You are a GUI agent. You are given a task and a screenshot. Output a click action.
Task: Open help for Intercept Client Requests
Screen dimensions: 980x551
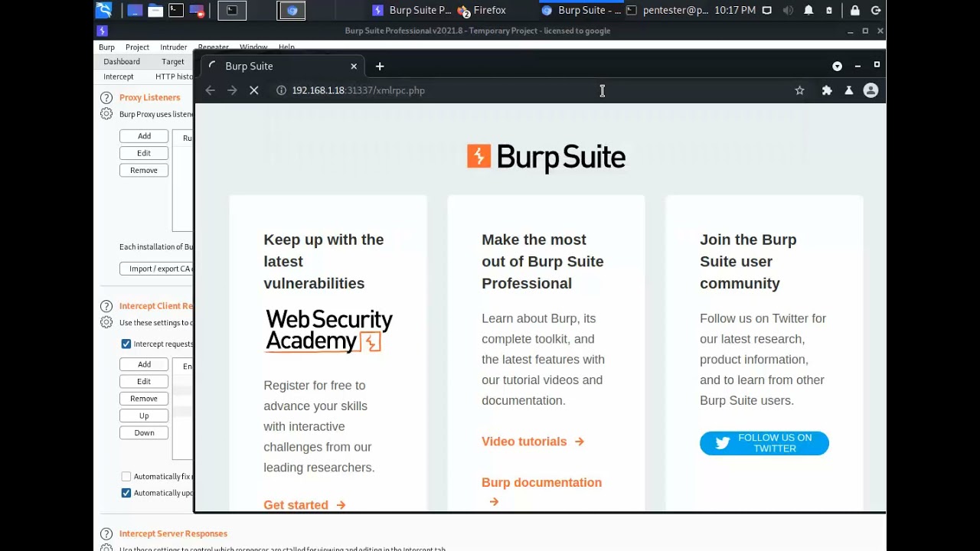point(106,306)
